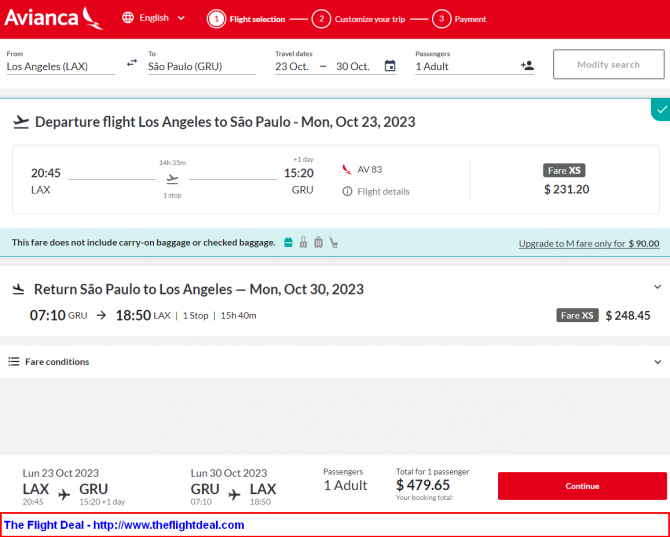Click the Avianca logo

[x=53, y=18]
